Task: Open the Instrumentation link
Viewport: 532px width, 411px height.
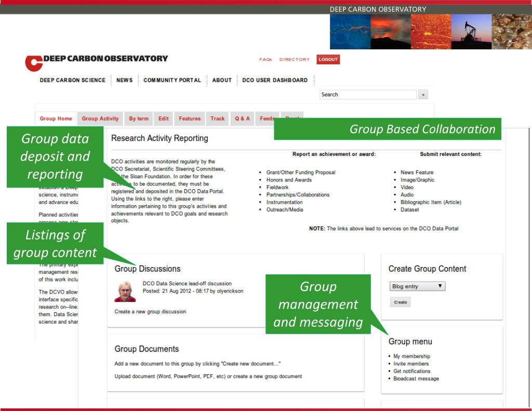Action: click(x=284, y=202)
